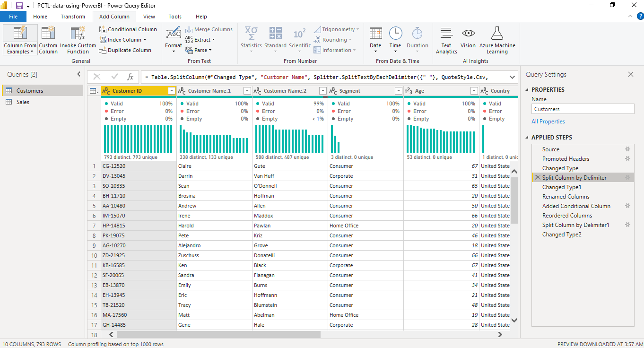Click the Time column tool
Viewport: 644px width, 348px height.
tap(395, 40)
